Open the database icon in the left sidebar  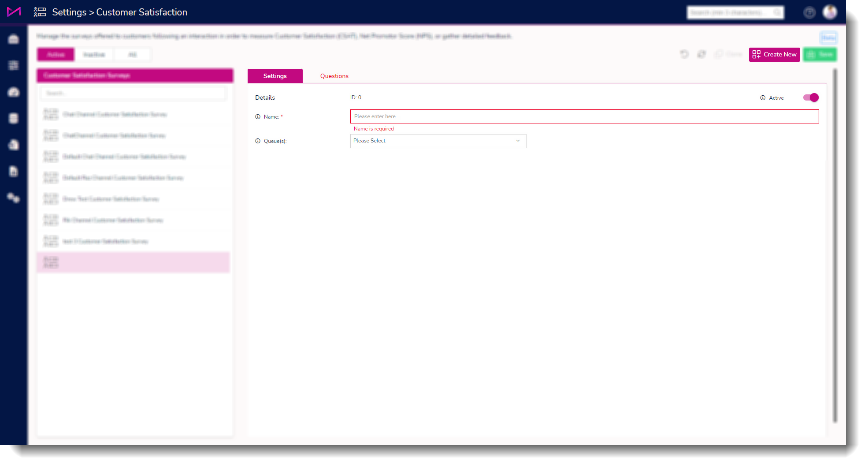click(x=14, y=118)
